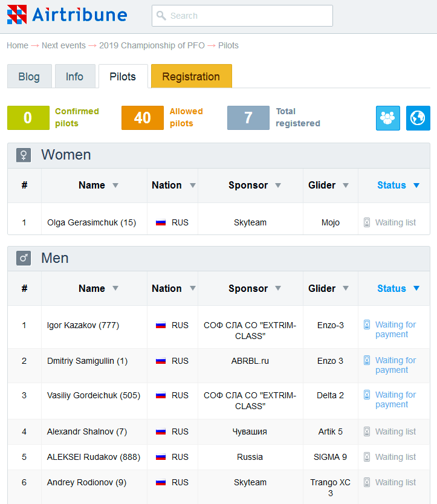
Task: Sort Women table by Nation arrow
Action: pyautogui.click(x=193, y=186)
